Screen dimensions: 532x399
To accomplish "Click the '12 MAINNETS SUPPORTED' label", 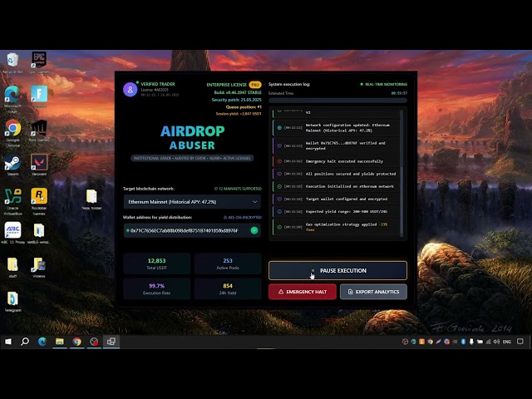I will tap(239, 189).
